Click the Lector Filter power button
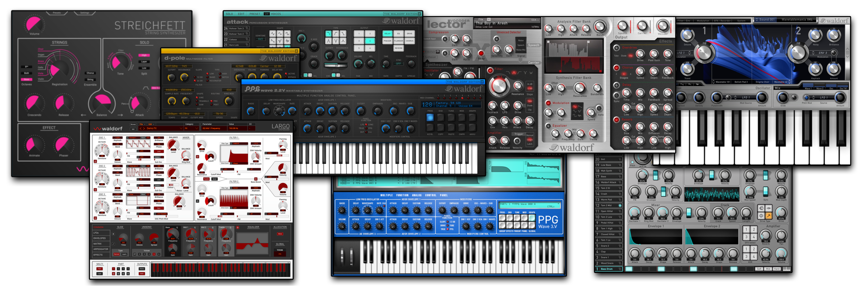 click(490, 70)
